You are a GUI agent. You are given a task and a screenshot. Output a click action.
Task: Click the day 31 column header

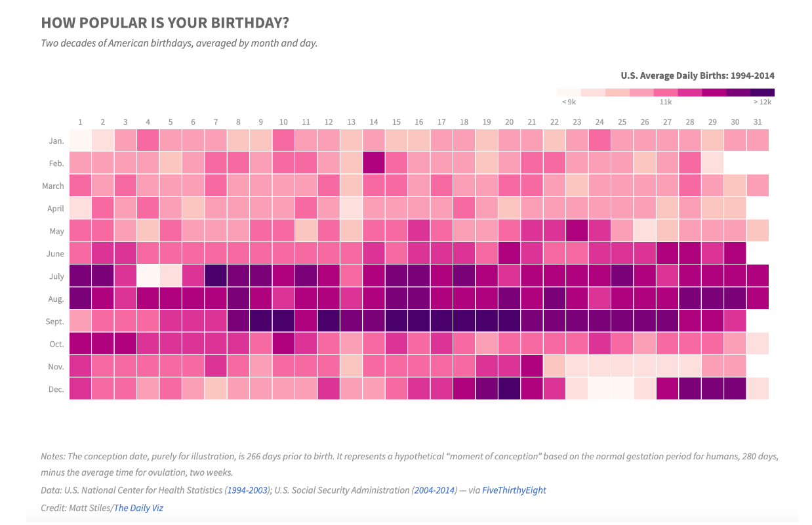pyautogui.click(x=758, y=121)
